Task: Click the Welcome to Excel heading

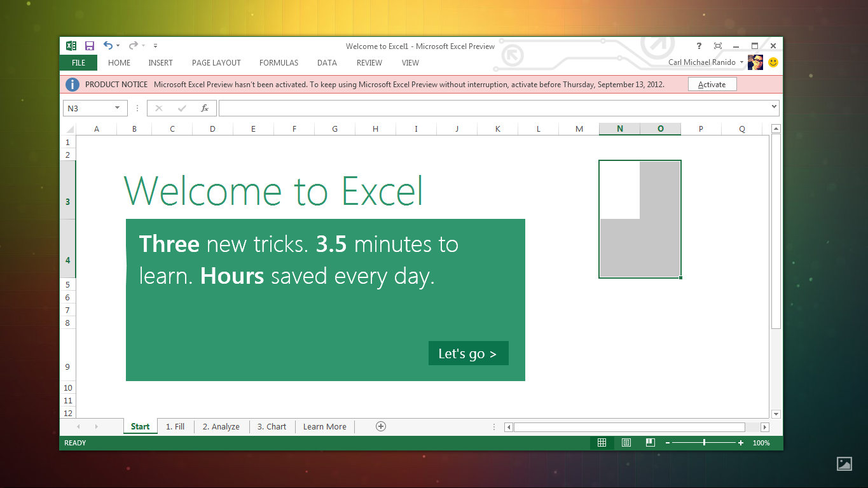Action: coord(273,191)
